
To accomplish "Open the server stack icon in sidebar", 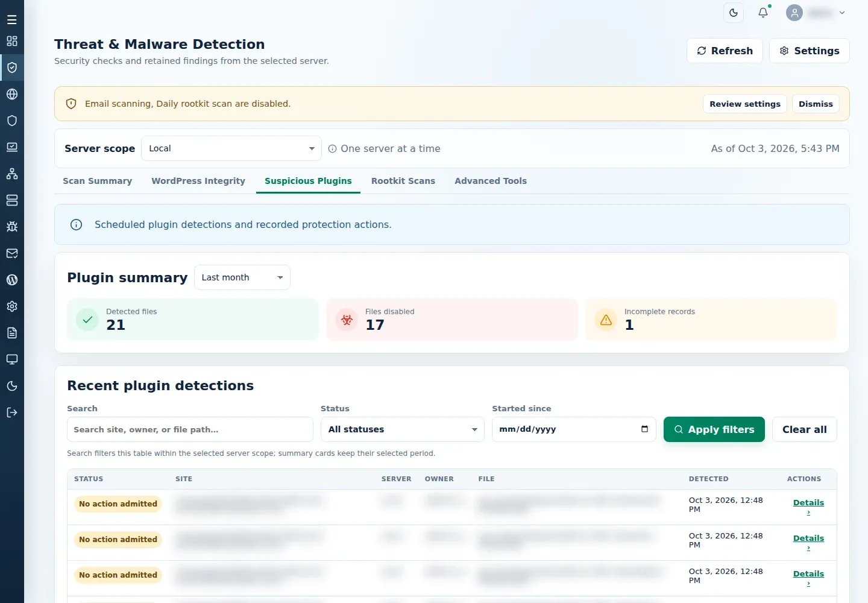I will [x=12, y=200].
